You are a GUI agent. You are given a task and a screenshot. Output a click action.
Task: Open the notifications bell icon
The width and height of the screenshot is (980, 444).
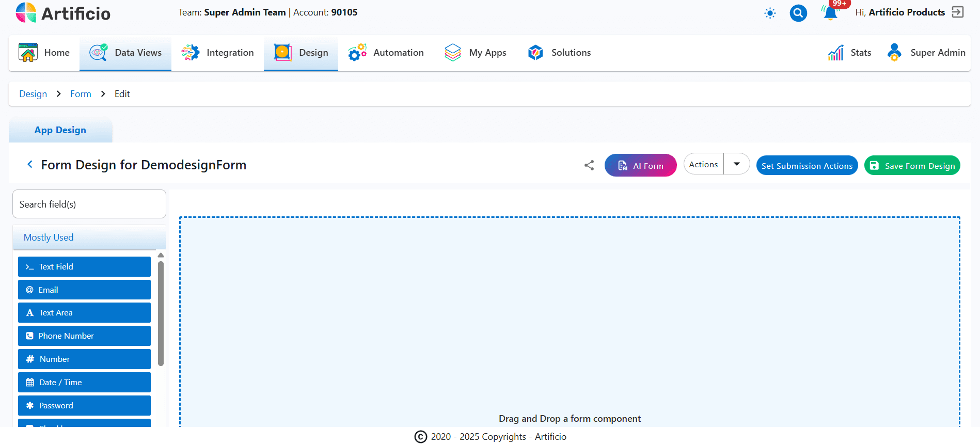[x=830, y=13]
